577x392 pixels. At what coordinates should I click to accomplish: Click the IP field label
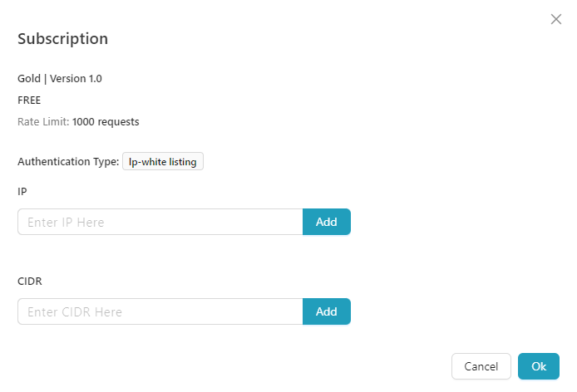[22, 191]
